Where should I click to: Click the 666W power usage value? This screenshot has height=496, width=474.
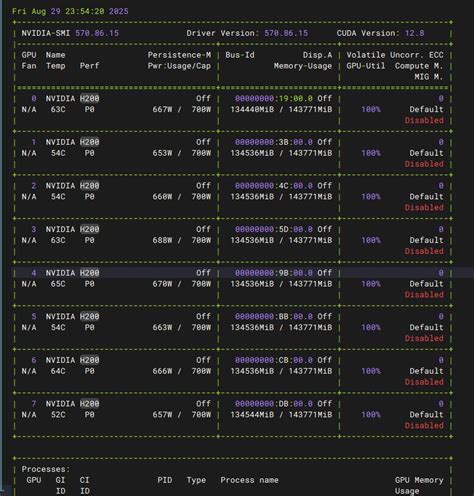pyautogui.click(x=162, y=371)
